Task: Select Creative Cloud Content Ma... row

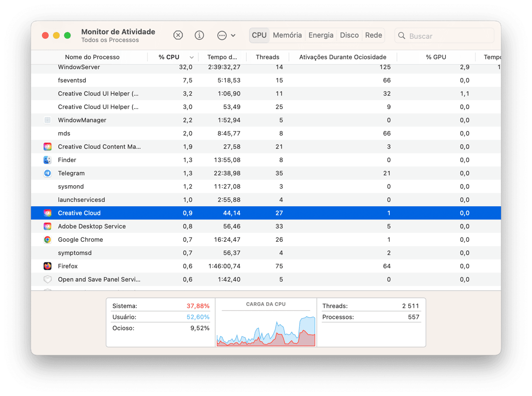Action: tap(266, 147)
